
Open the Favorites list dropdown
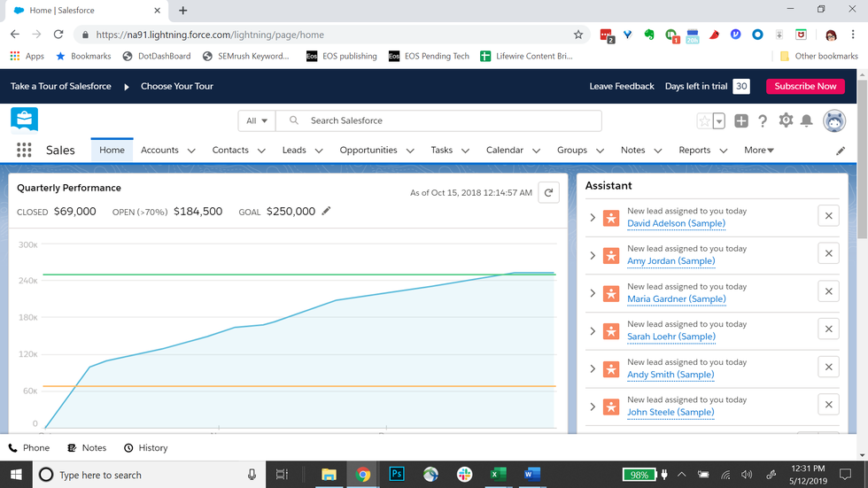point(719,120)
